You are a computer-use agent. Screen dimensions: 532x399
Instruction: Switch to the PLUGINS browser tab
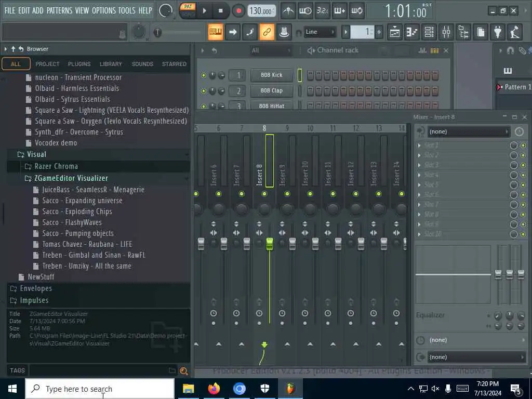tap(79, 64)
